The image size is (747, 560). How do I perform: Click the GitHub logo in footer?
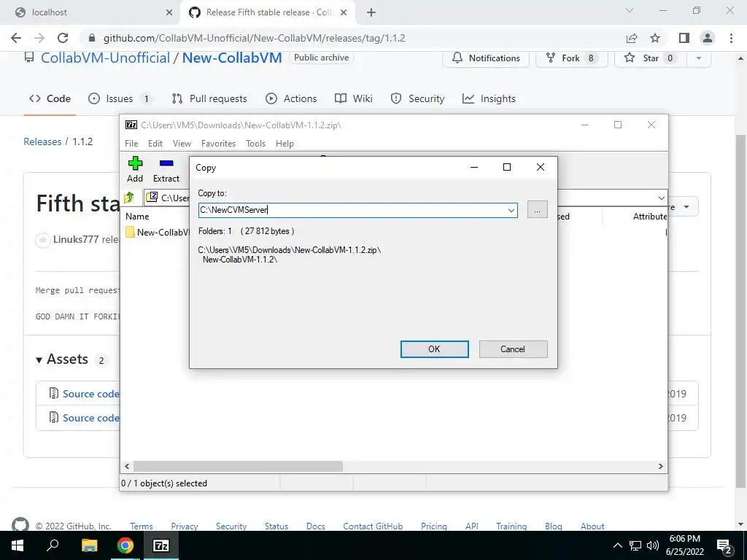20,525
